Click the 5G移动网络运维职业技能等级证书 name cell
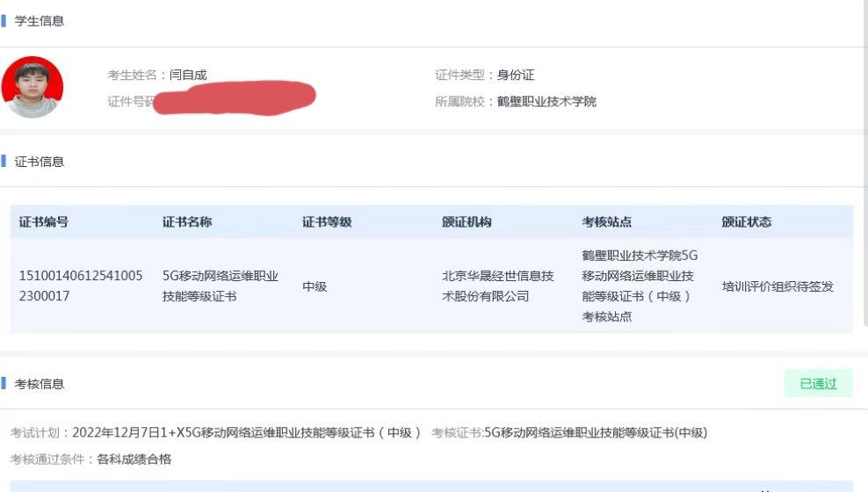The image size is (868, 492). coord(221,286)
